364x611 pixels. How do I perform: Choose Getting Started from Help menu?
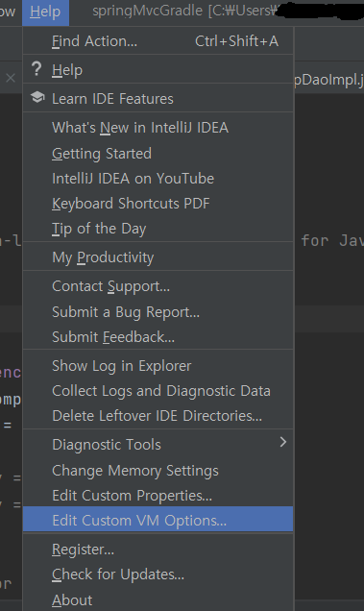click(158, 153)
